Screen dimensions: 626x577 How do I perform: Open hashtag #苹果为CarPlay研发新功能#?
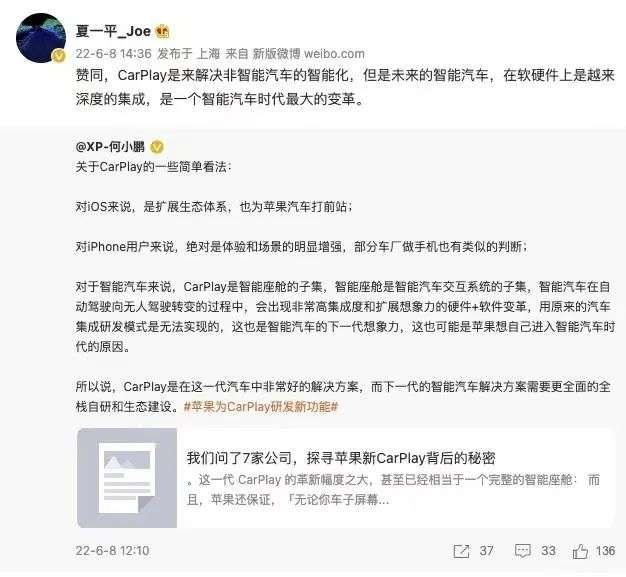click(x=261, y=407)
